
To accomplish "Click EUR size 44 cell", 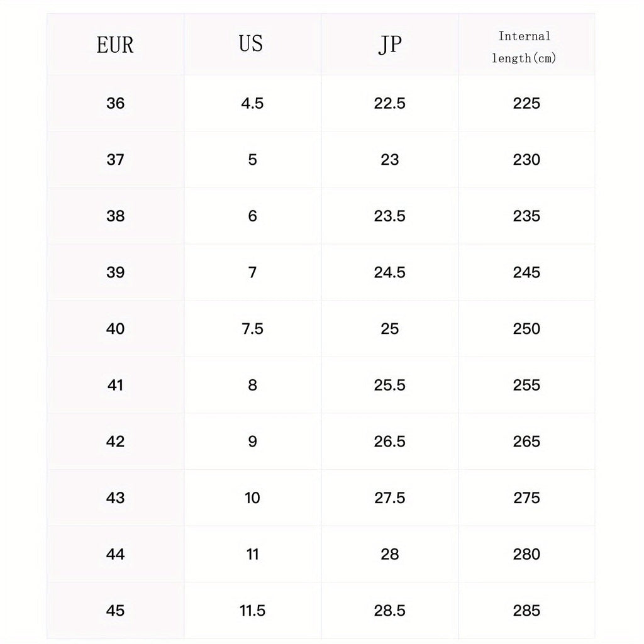I will coord(115,554).
